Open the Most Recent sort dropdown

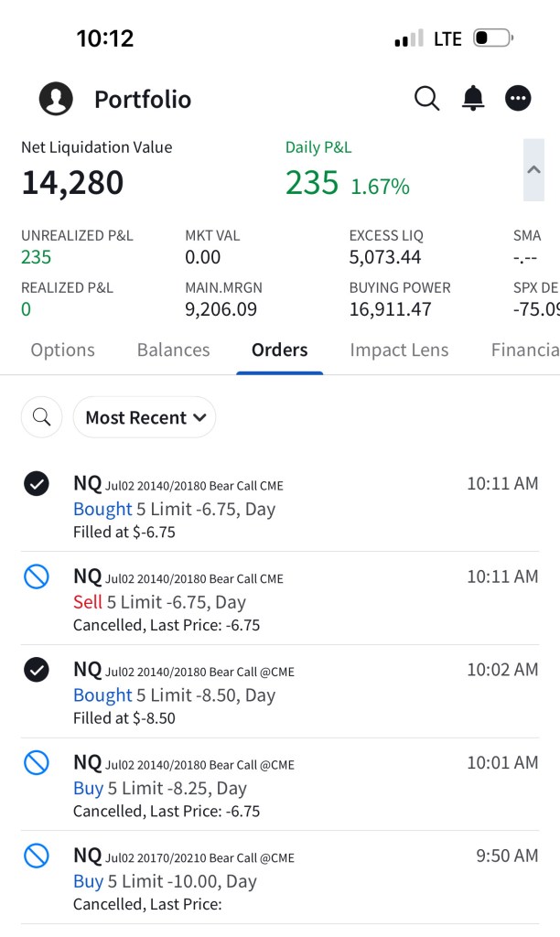pyautogui.click(x=145, y=417)
